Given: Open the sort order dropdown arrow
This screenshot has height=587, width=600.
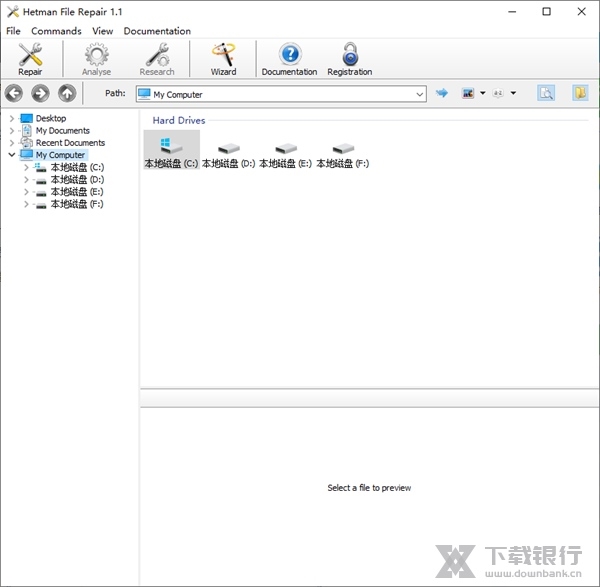Looking at the screenshot, I should tap(513, 94).
